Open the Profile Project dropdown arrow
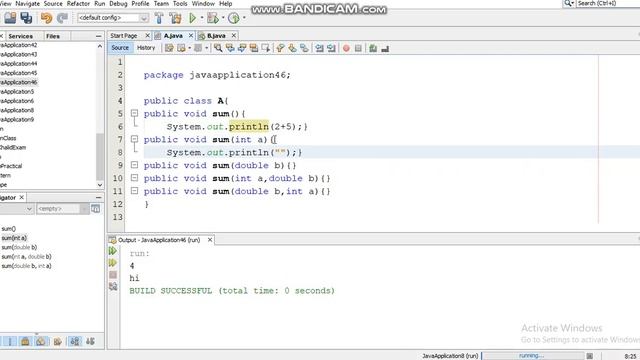This screenshot has width=640, height=360. pyautogui.click(x=244, y=18)
